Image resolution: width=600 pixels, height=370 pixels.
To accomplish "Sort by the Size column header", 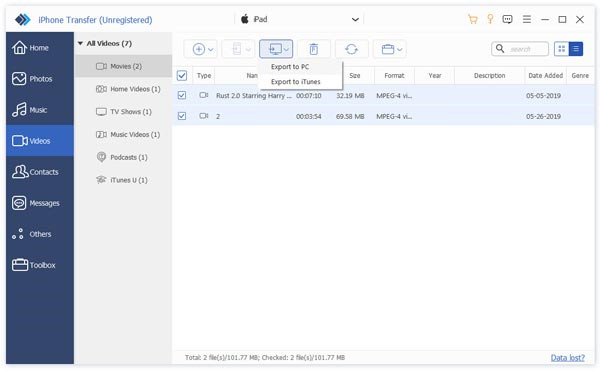I will coord(355,76).
